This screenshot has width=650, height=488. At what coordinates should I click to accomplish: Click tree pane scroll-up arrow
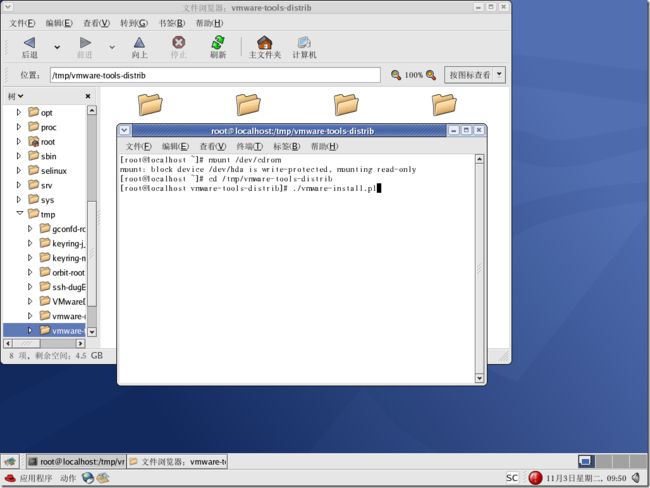[92, 110]
